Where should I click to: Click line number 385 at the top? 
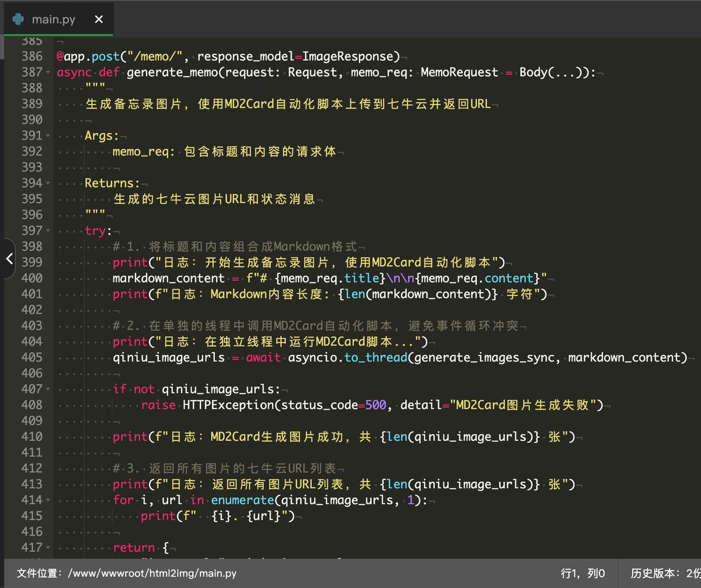click(32, 40)
